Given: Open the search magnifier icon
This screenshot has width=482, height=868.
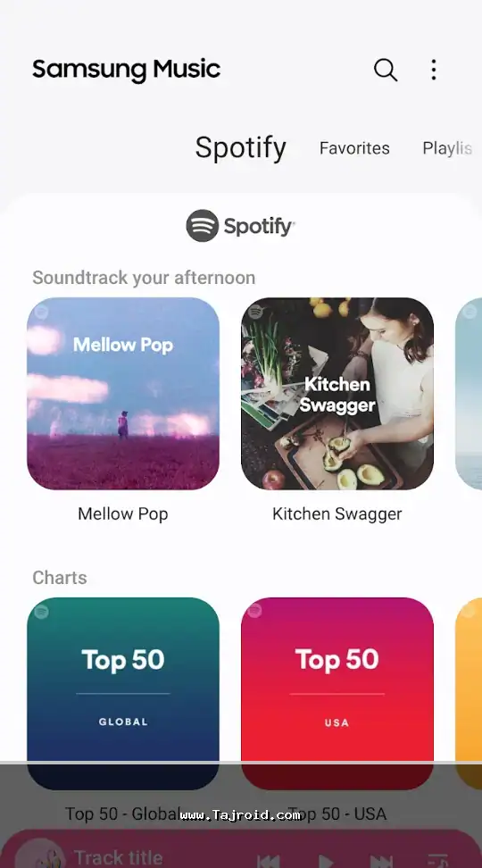Looking at the screenshot, I should click(x=386, y=71).
